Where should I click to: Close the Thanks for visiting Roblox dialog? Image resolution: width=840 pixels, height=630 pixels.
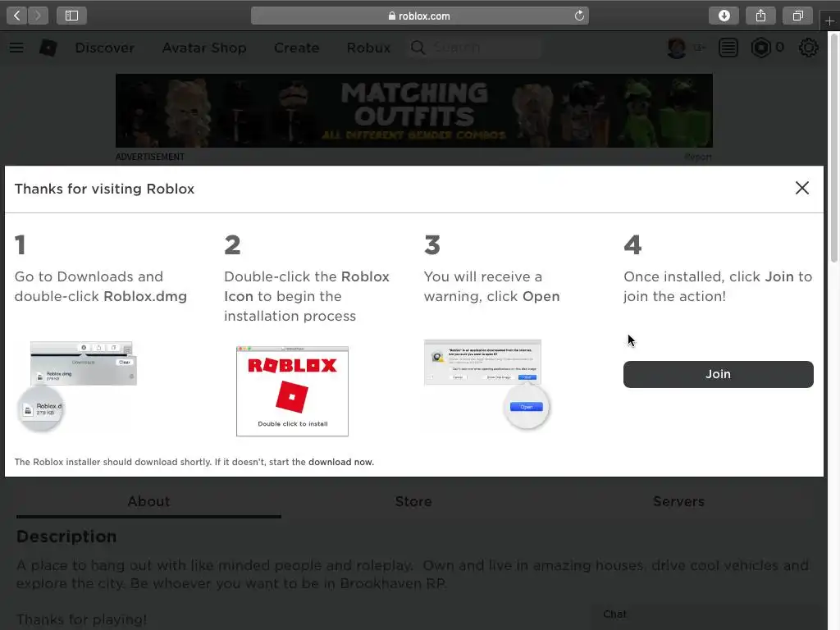coord(802,188)
